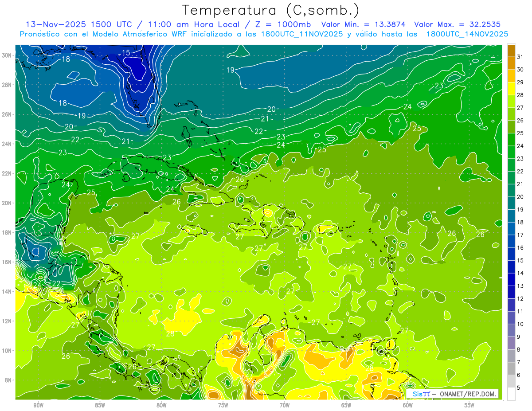Click the yellow legend block between 28 and 29
The width and height of the screenshot is (532, 411).
511,89
